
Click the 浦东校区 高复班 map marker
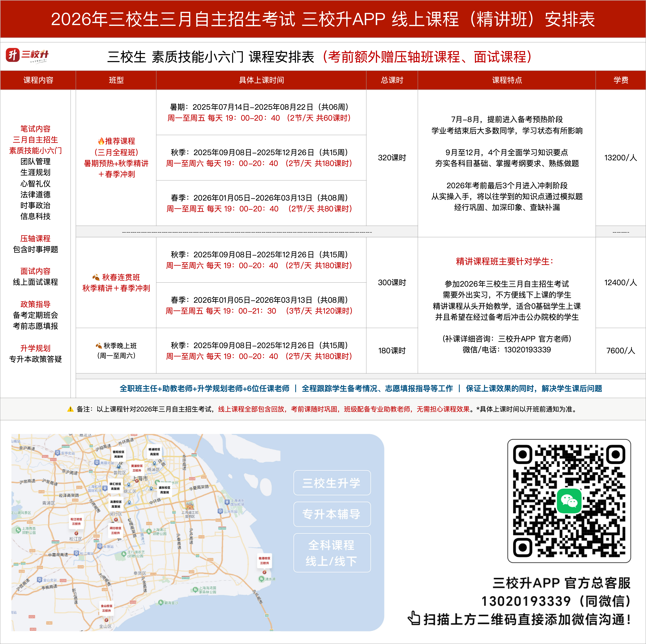click(164, 490)
